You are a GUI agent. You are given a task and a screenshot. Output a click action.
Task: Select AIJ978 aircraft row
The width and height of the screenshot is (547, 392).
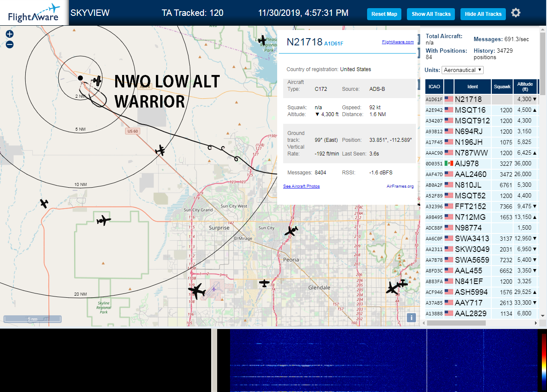coord(481,164)
